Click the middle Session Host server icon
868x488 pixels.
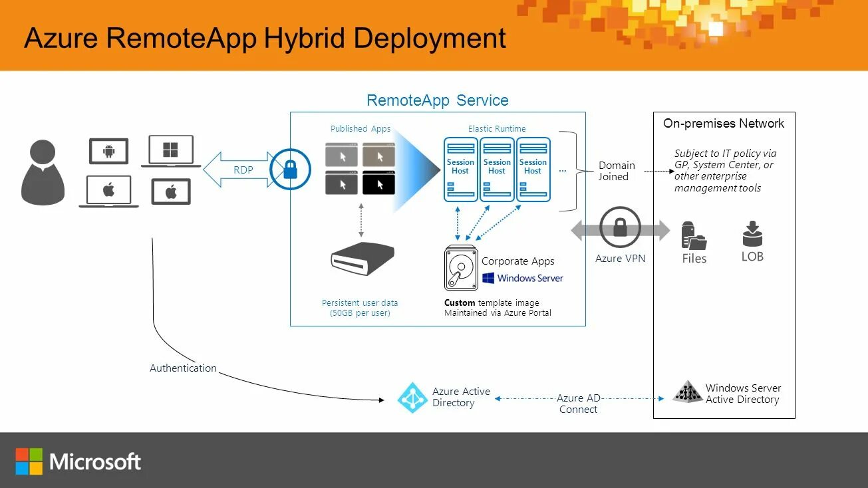click(497, 170)
